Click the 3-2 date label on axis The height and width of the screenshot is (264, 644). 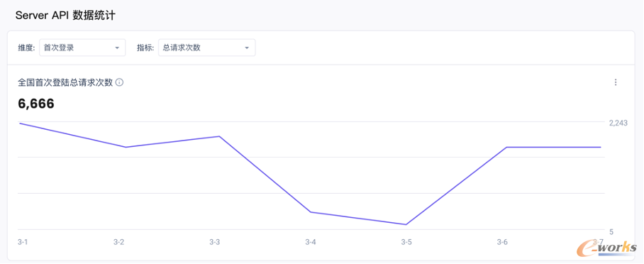(118, 242)
